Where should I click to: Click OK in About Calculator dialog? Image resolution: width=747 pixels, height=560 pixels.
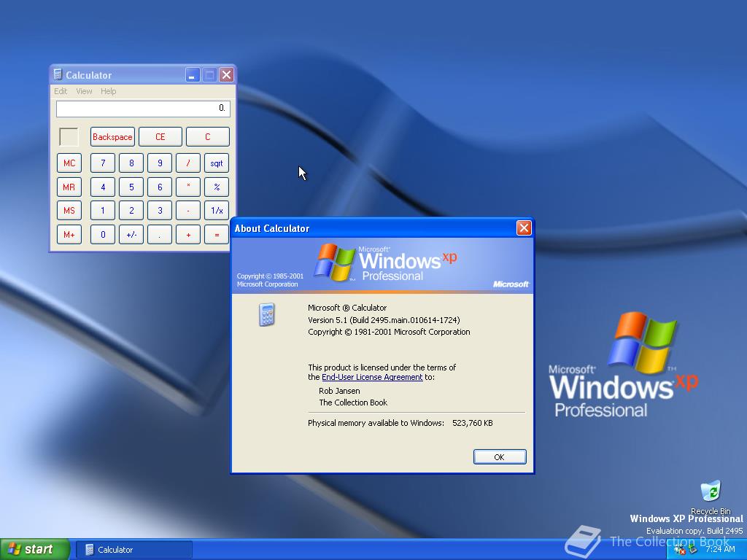[x=500, y=456]
